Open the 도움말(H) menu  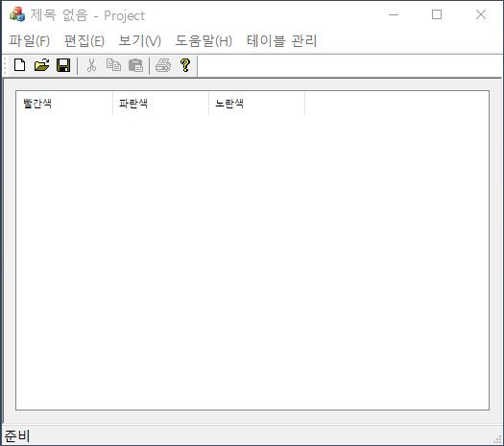click(204, 41)
